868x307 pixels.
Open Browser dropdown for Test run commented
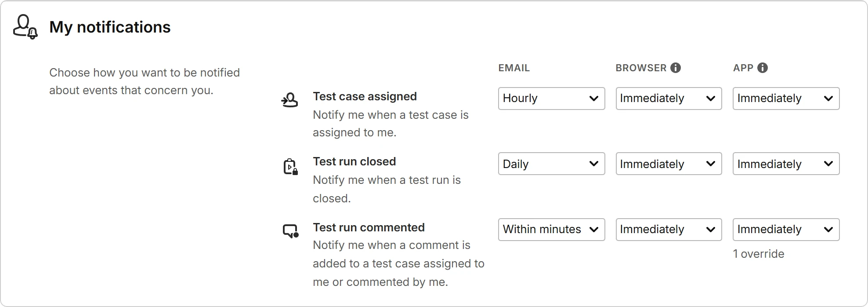669,230
